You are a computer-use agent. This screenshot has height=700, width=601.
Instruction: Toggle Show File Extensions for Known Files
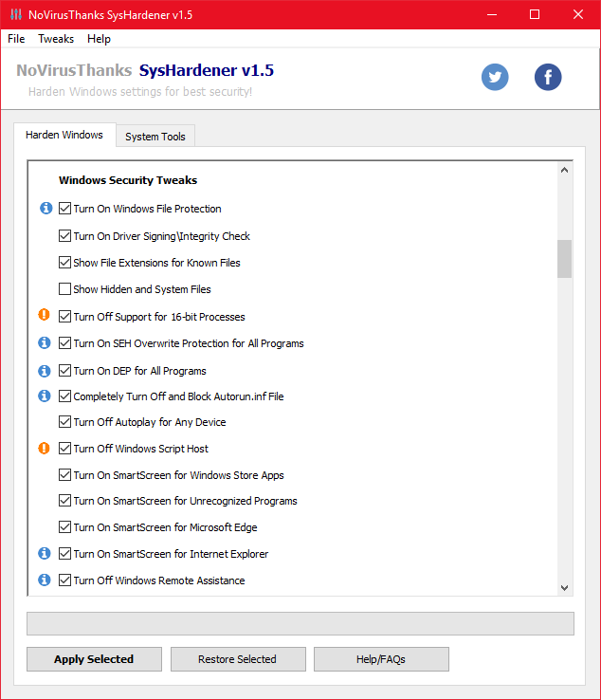click(64, 263)
